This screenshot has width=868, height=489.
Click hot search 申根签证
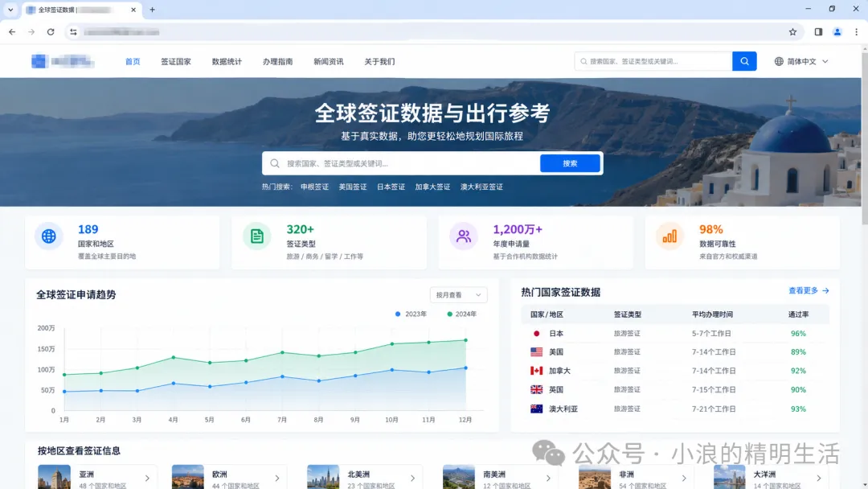pyautogui.click(x=314, y=187)
